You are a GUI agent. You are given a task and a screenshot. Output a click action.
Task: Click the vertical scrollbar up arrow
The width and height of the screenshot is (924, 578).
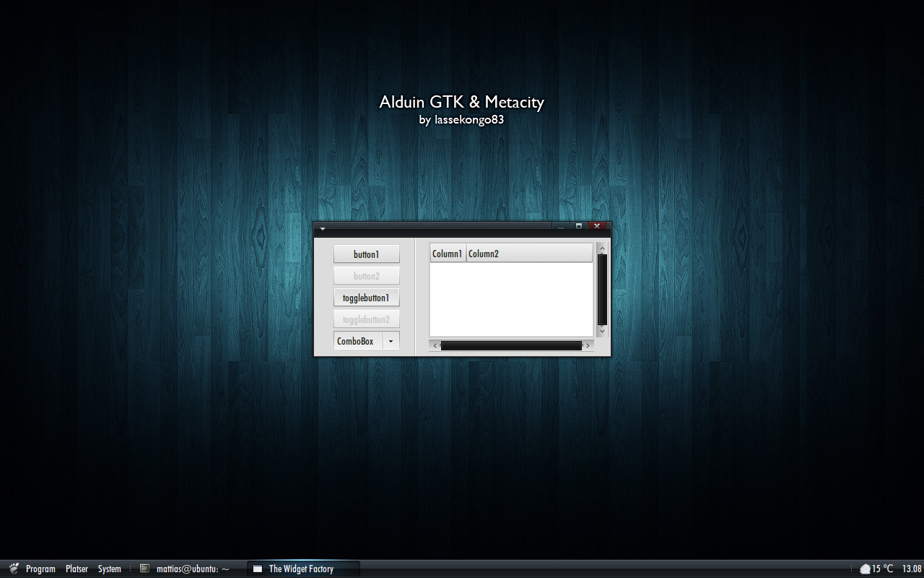click(x=602, y=249)
